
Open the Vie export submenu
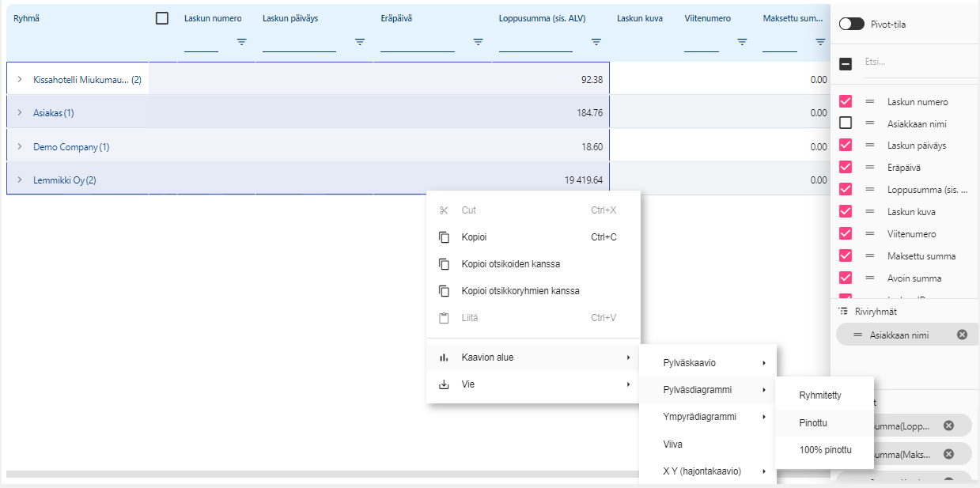click(x=533, y=384)
